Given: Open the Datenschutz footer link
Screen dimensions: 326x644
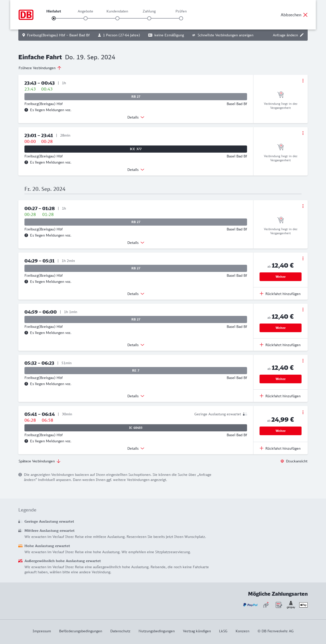Looking at the screenshot, I should pos(120,631).
